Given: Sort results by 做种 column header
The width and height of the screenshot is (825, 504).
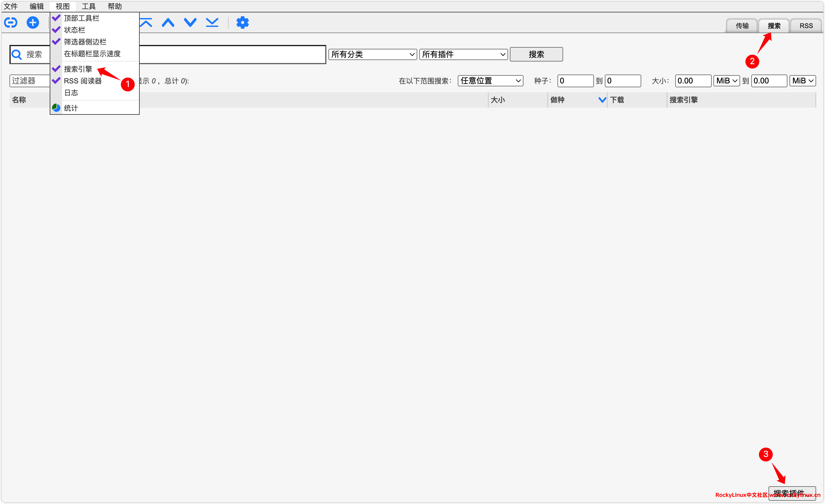Looking at the screenshot, I should click(557, 100).
